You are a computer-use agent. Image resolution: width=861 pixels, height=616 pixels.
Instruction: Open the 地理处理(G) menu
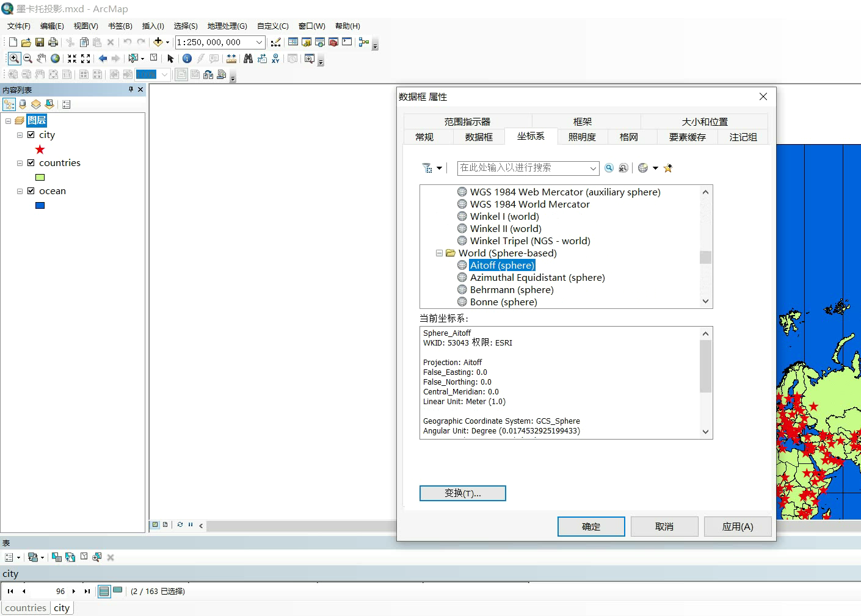(x=227, y=26)
